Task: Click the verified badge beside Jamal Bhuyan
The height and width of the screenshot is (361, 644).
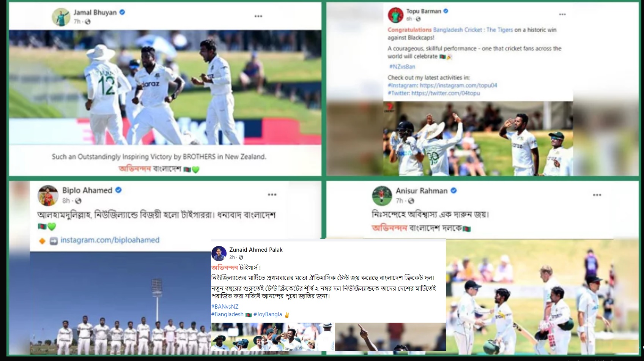Action: 122,12
